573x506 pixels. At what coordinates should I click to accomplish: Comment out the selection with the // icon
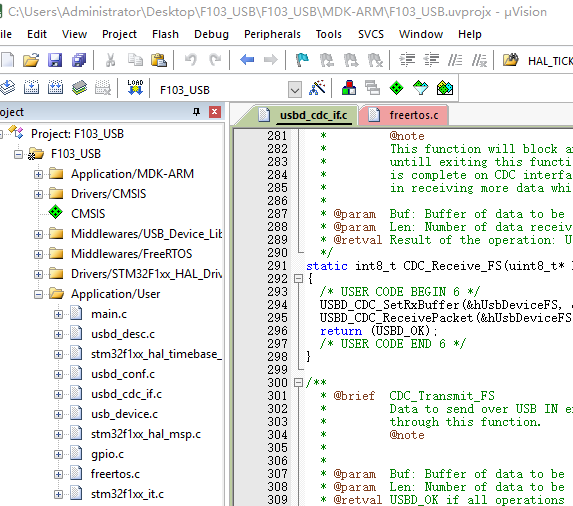[455, 60]
